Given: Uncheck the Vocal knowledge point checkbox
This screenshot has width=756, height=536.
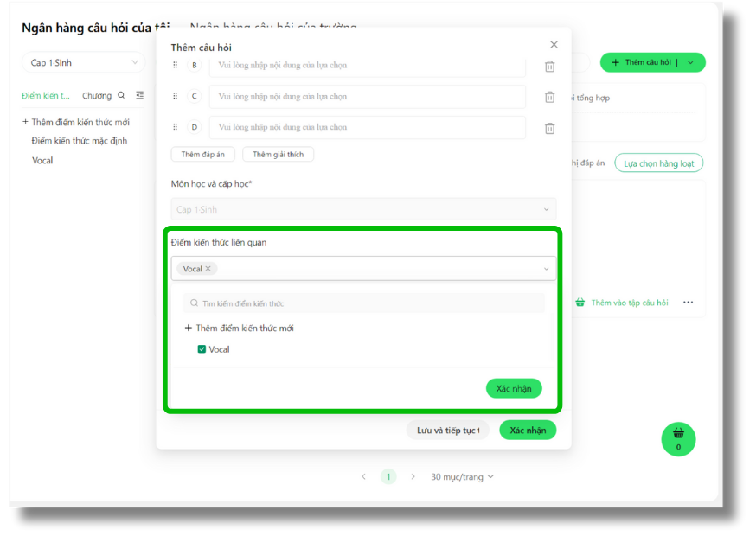Looking at the screenshot, I should pyautogui.click(x=202, y=349).
